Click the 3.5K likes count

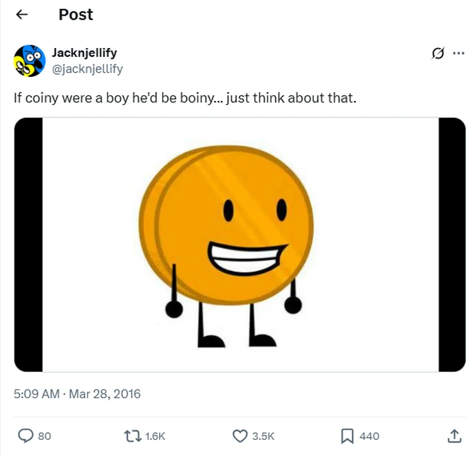(x=262, y=436)
